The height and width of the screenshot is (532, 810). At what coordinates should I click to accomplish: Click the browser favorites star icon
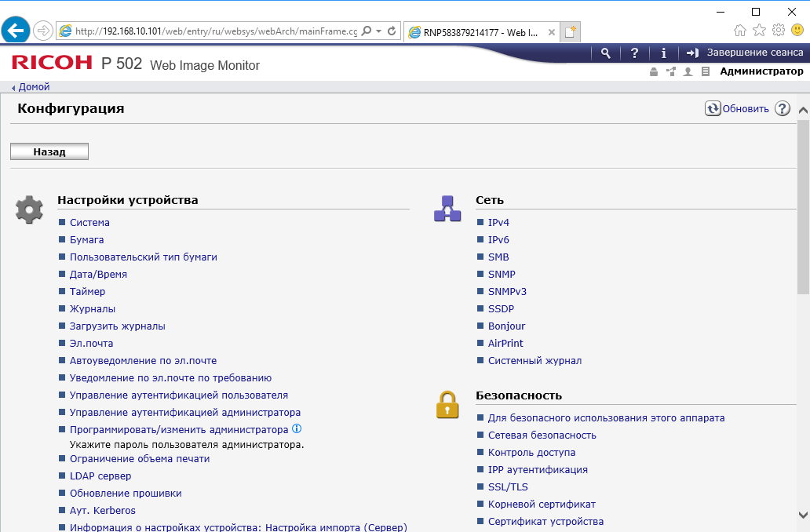(x=759, y=31)
